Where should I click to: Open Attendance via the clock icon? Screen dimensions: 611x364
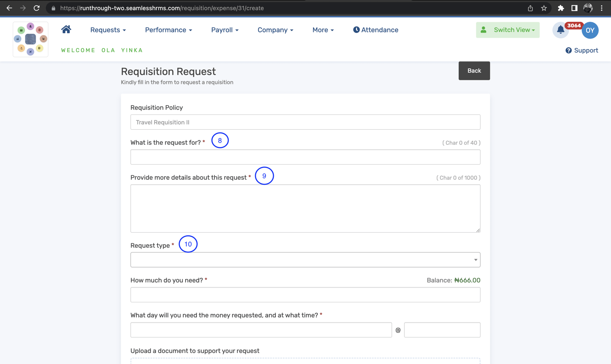point(356,30)
